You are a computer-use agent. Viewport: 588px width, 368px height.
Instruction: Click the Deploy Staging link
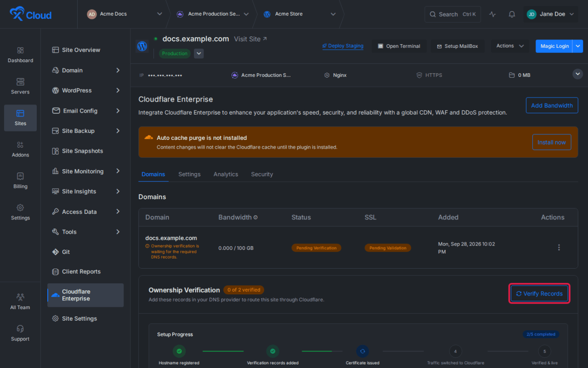[x=343, y=46]
